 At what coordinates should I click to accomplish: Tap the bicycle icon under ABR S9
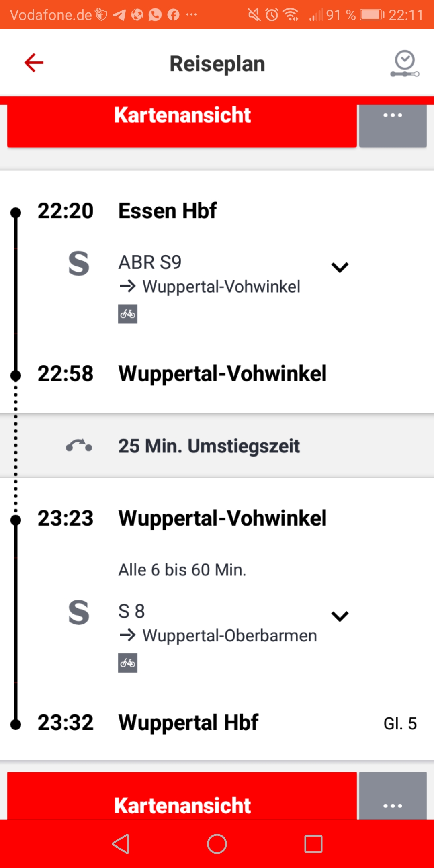tap(128, 314)
